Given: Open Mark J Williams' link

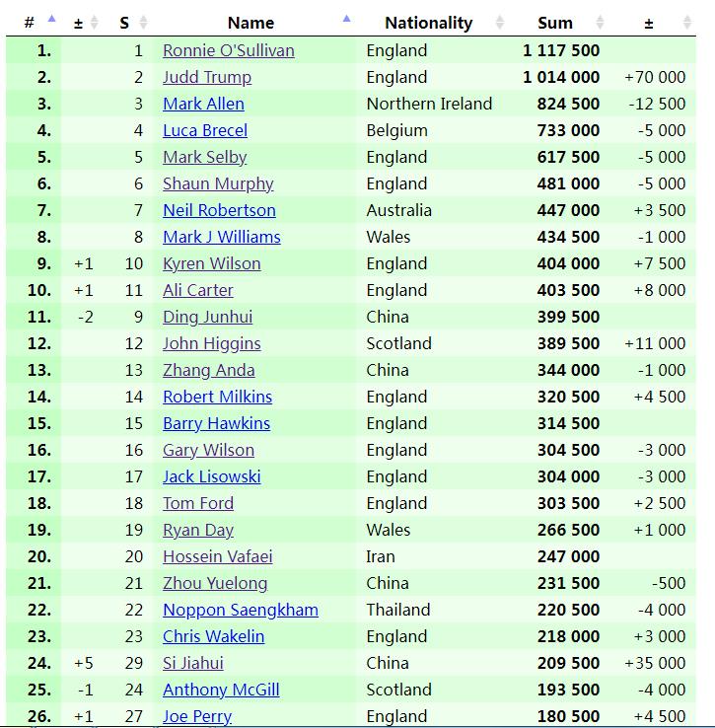Looking at the screenshot, I should [221, 237].
